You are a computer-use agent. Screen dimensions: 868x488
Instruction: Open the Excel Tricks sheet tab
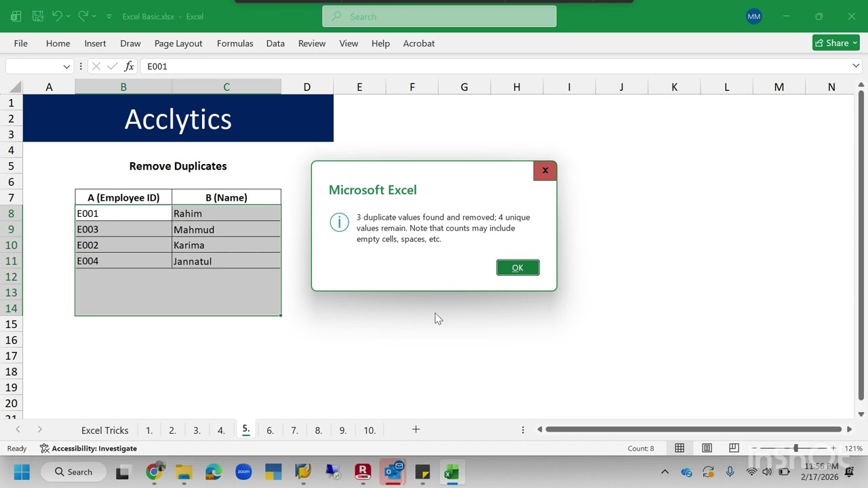[x=104, y=430]
